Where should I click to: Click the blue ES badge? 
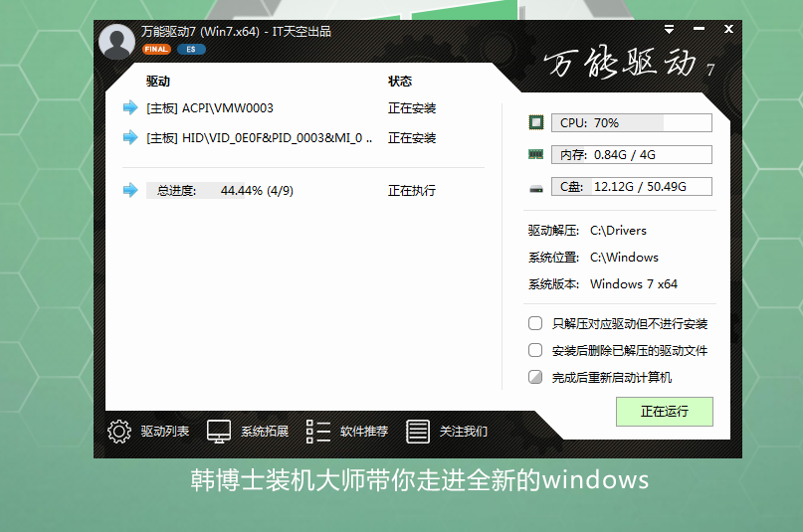coord(191,49)
